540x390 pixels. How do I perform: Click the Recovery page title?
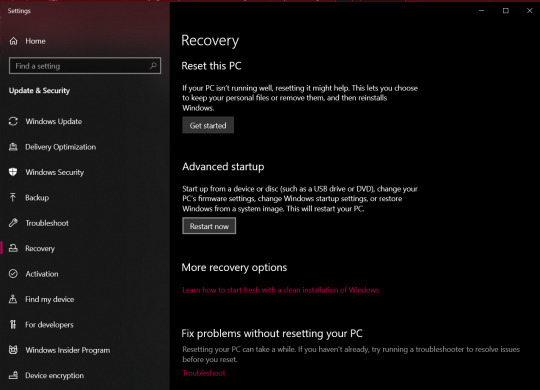coord(210,41)
